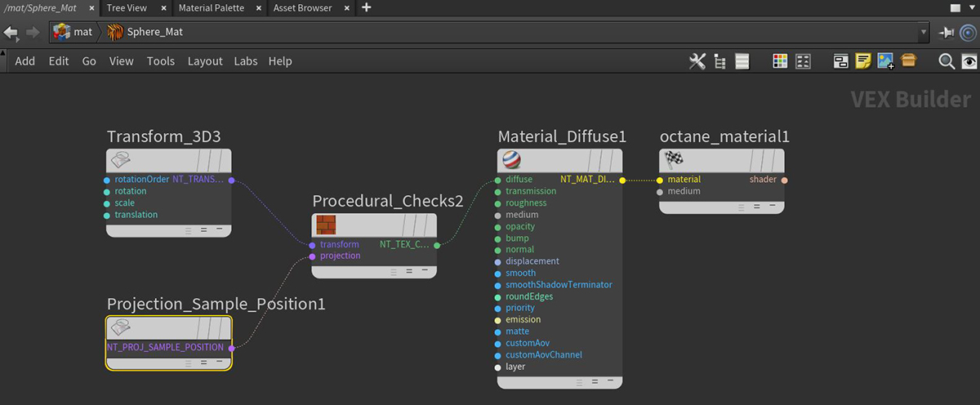Click the magnifying glass find icon
Image resolution: width=980 pixels, height=405 pixels.
click(x=947, y=61)
